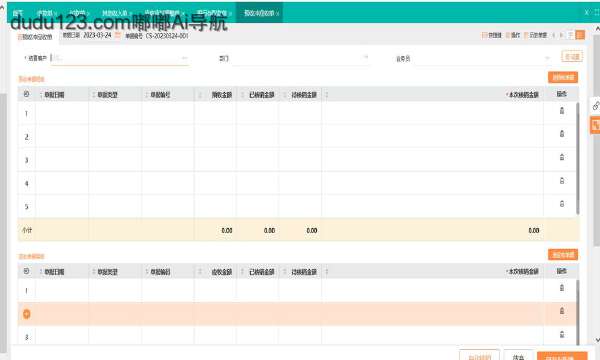The image size is (600, 360).
Task: Delete row 1 in the upper table
Action: [562, 111]
